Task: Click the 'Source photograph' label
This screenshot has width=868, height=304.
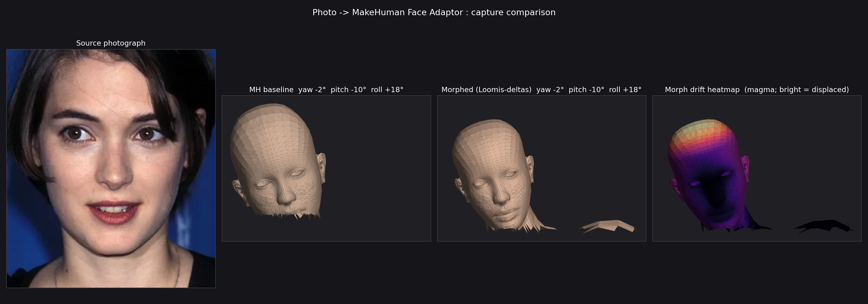Action: pos(111,43)
